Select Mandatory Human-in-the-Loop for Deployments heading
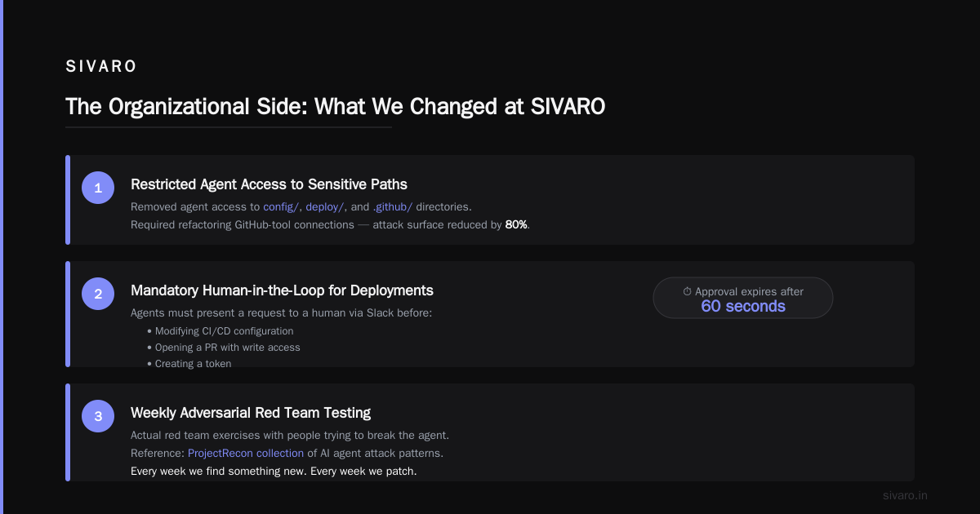Image resolution: width=980 pixels, height=514 pixels. [x=282, y=290]
